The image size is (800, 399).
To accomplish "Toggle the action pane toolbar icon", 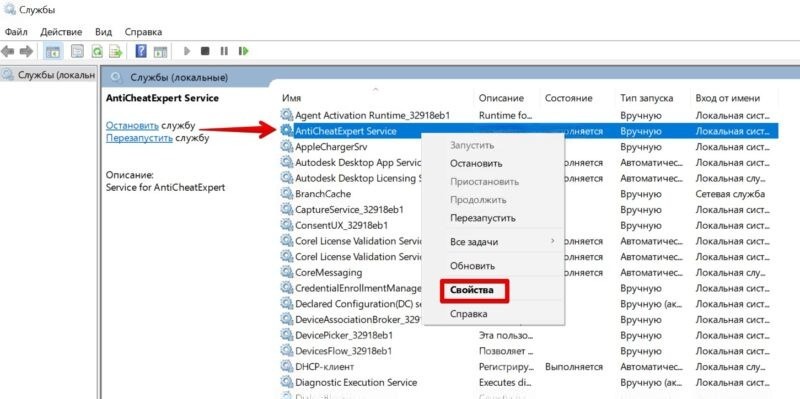I will (161, 51).
